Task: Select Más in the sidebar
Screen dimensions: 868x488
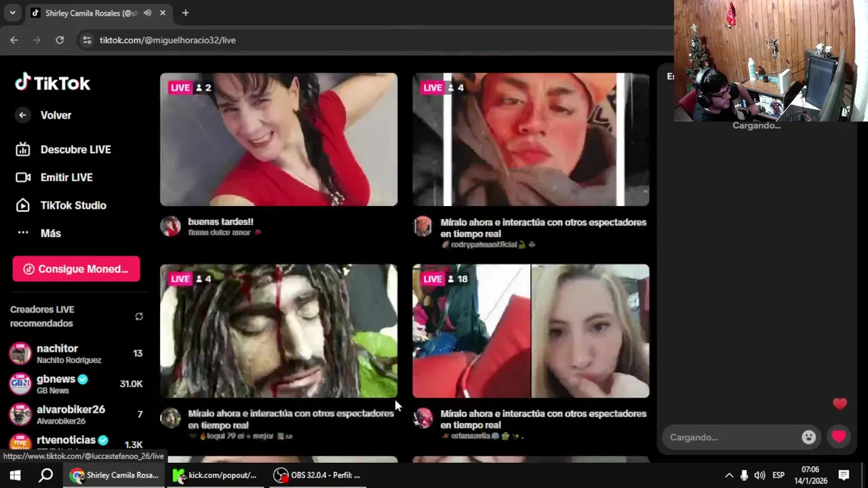Action: pos(50,233)
